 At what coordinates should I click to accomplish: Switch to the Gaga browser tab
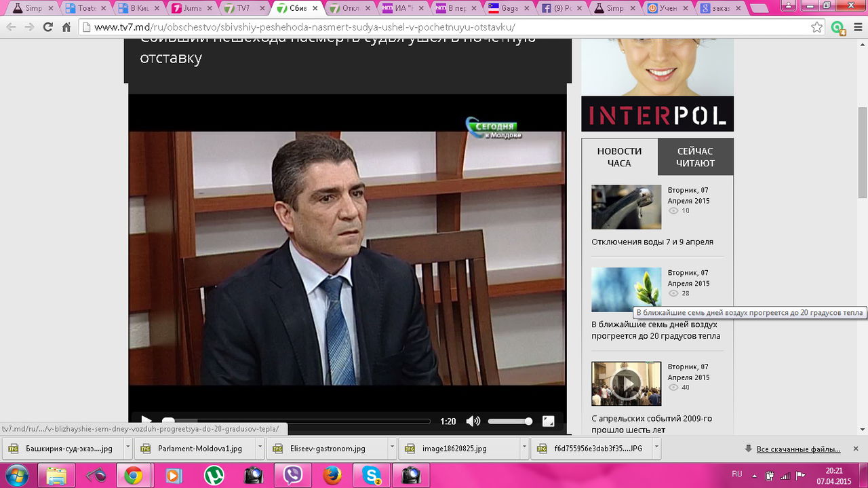coord(507,8)
